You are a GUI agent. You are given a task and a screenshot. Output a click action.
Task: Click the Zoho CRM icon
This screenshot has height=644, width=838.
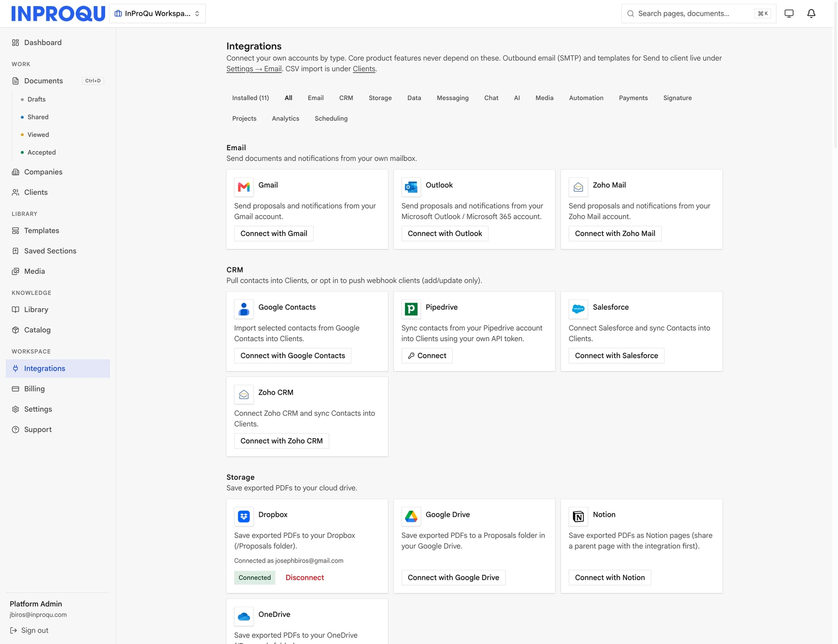[244, 394]
